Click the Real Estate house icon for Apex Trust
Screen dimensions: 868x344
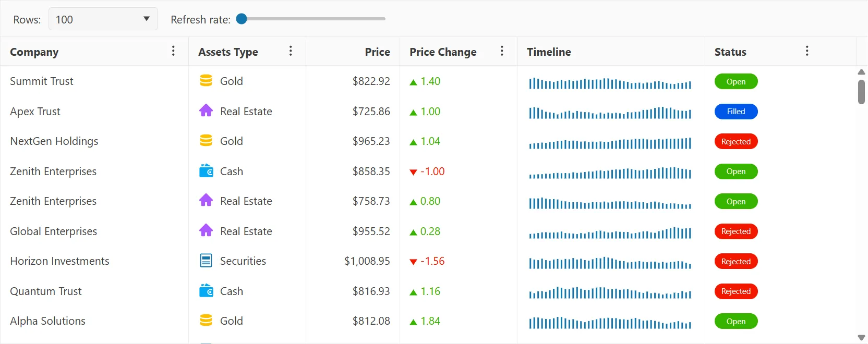click(x=206, y=110)
